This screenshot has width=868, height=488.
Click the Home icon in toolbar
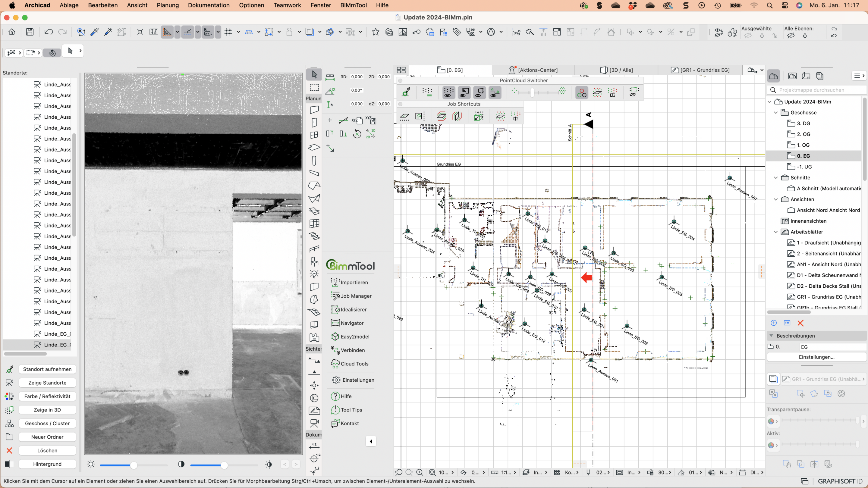12,32
